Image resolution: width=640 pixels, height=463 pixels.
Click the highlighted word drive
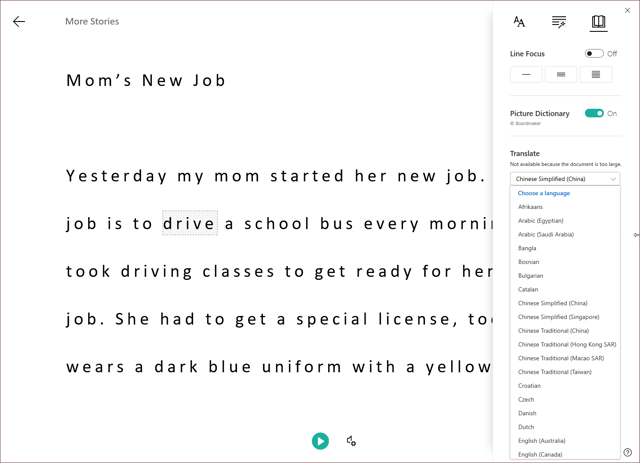click(190, 223)
